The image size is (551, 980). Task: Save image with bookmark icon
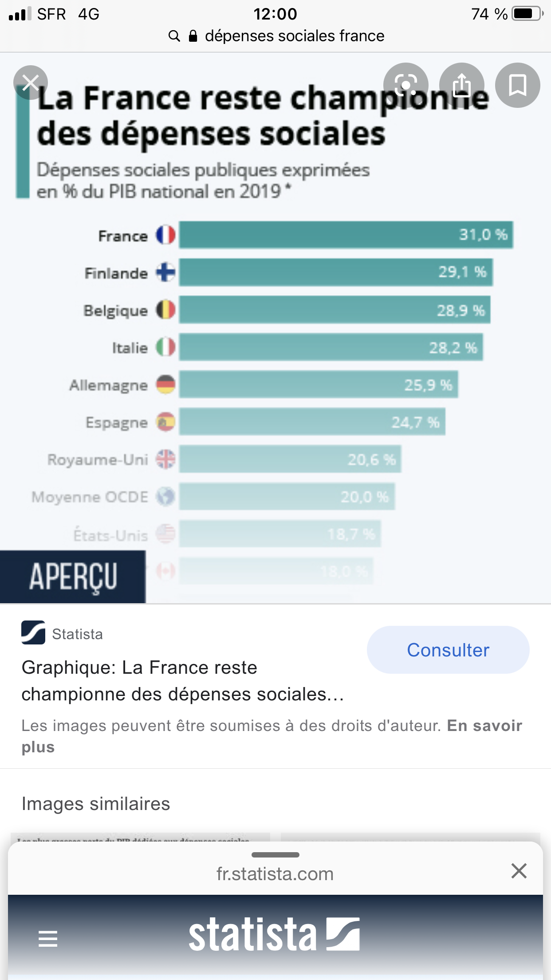click(517, 85)
